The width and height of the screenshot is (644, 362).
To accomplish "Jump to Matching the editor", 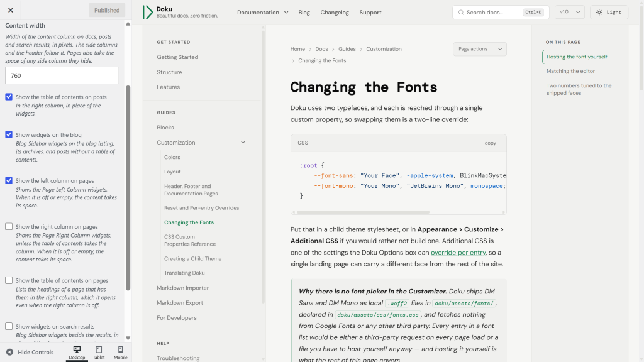I will coord(570,71).
